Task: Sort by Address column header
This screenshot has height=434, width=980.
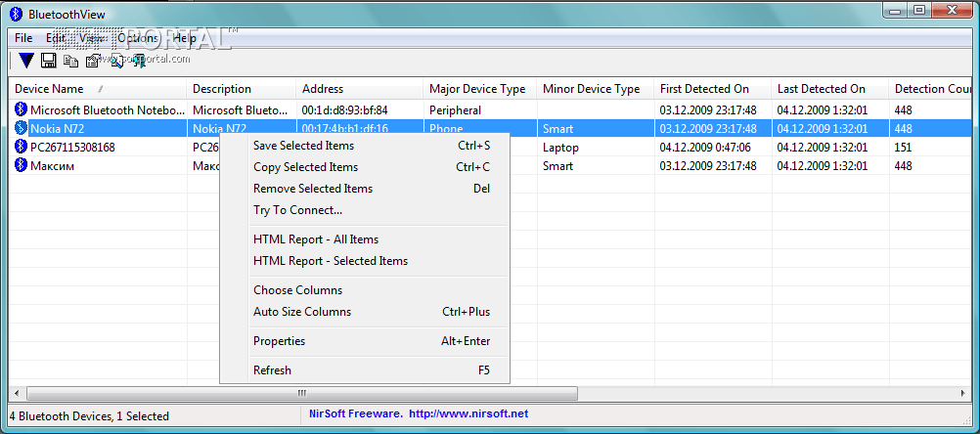Action: tap(359, 89)
